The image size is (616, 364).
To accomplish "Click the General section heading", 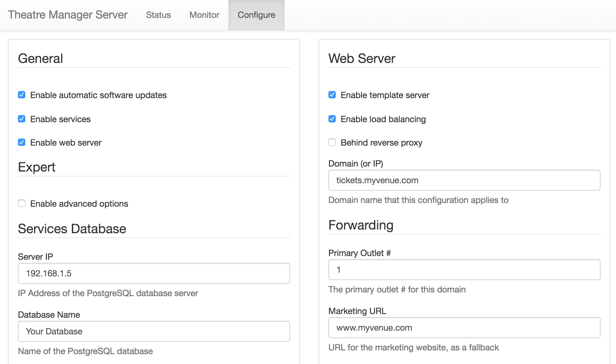I will (x=40, y=58).
